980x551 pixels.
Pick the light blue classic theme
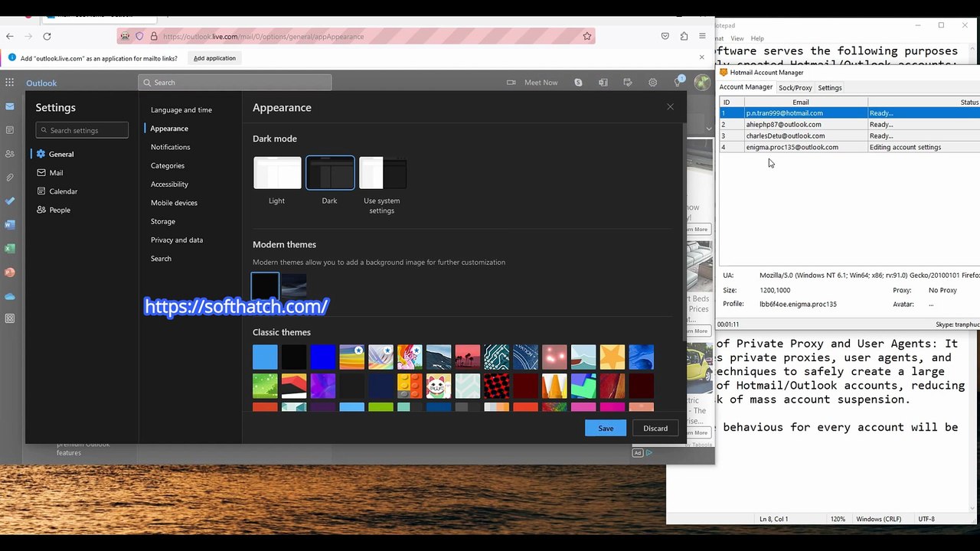[x=265, y=357]
